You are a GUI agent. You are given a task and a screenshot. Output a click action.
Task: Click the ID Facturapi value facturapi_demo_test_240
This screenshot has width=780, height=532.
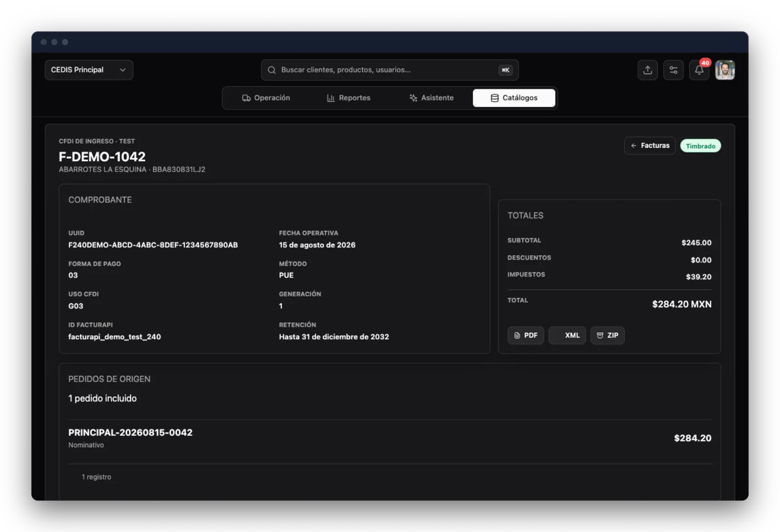pyautogui.click(x=115, y=337)
